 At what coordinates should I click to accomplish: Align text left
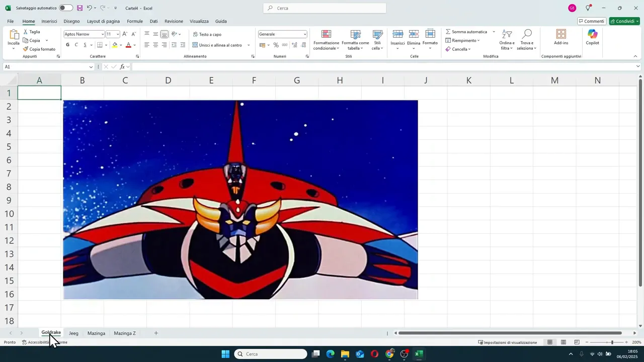tap(147, 45)
